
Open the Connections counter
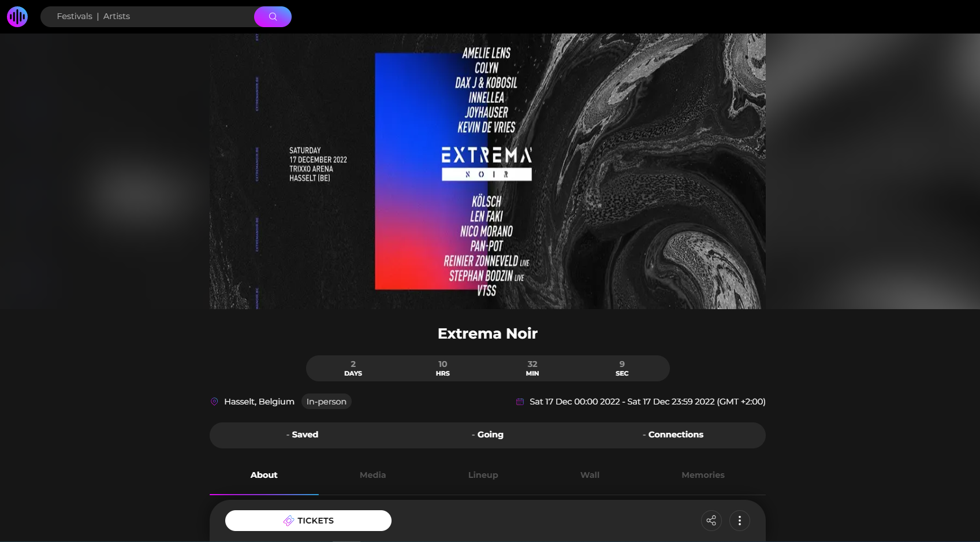[673, 435]
